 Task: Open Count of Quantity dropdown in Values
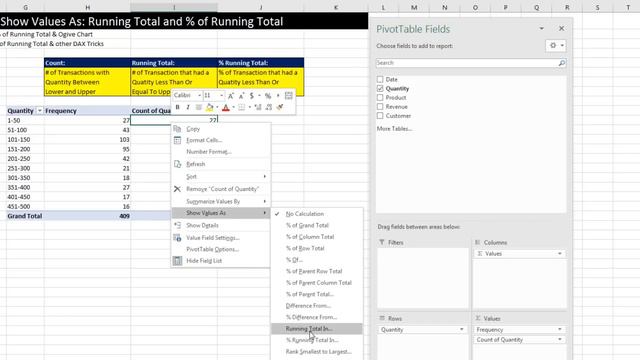(560, 340)
